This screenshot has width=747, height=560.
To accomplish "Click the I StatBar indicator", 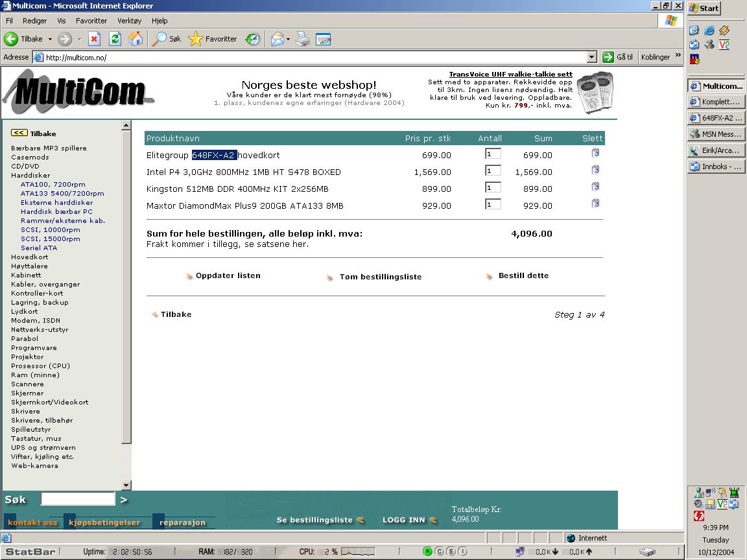I will pyautogui.click(x=462, y=552).
